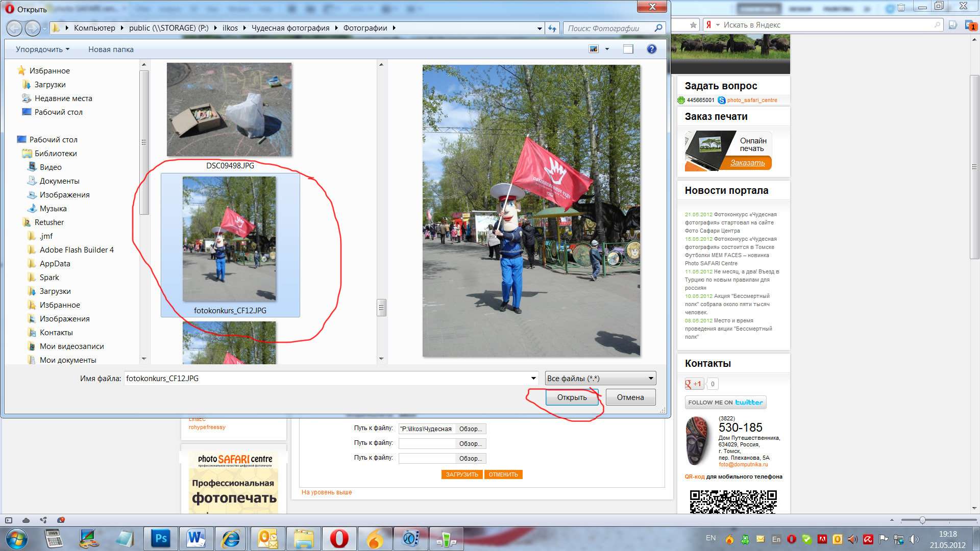Viewport: 980px width, 551px height.
Task: Click photo_safari_centre Skype link
Action: (752, 100)
